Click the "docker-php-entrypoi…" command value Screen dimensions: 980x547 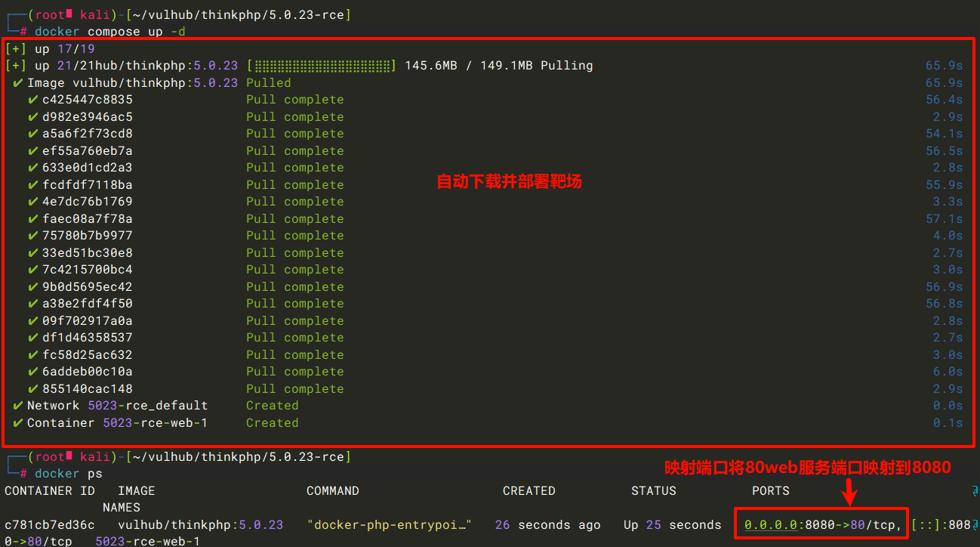click(390, 525)
